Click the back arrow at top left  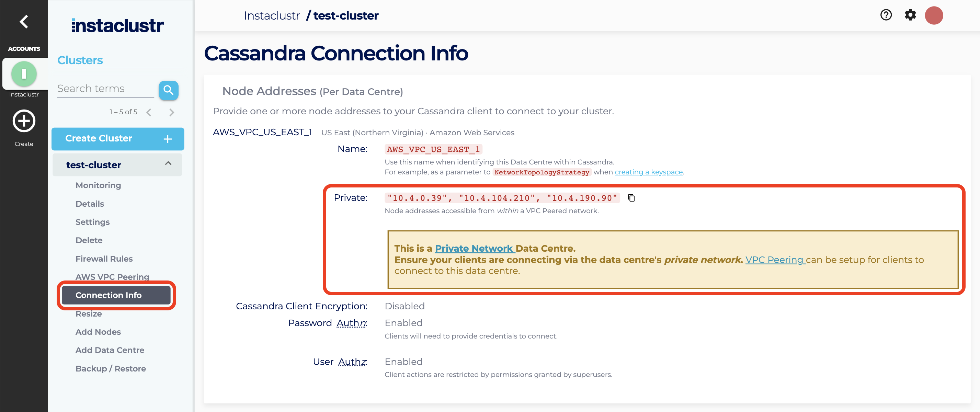24,22
